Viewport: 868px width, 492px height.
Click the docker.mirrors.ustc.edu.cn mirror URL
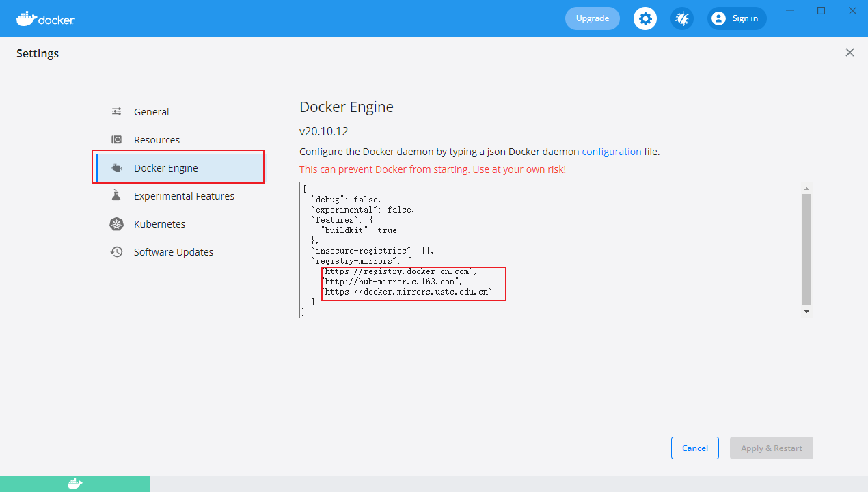click(407, 292)
